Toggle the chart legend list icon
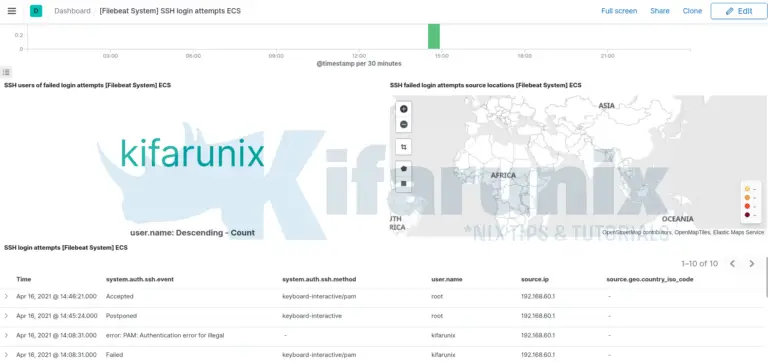 tap(6, 73)
